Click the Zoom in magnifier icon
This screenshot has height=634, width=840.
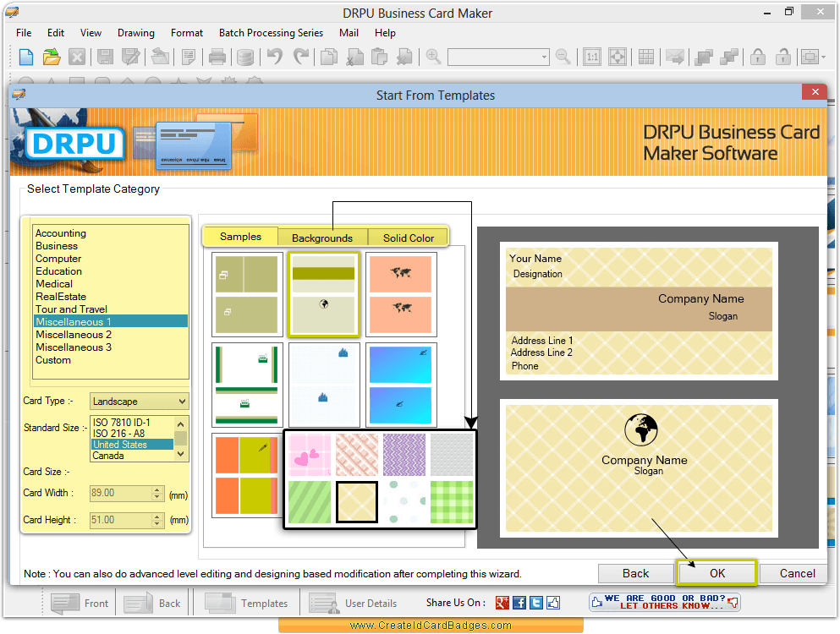(x=433, y=57)
